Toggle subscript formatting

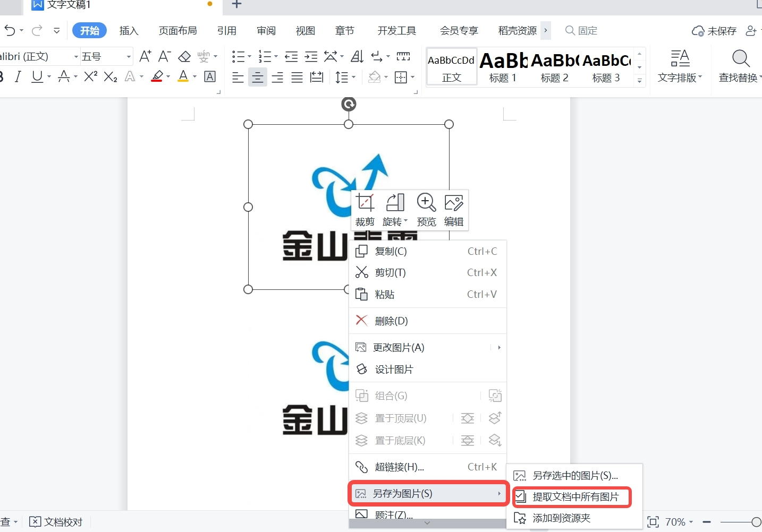[111, 77]
